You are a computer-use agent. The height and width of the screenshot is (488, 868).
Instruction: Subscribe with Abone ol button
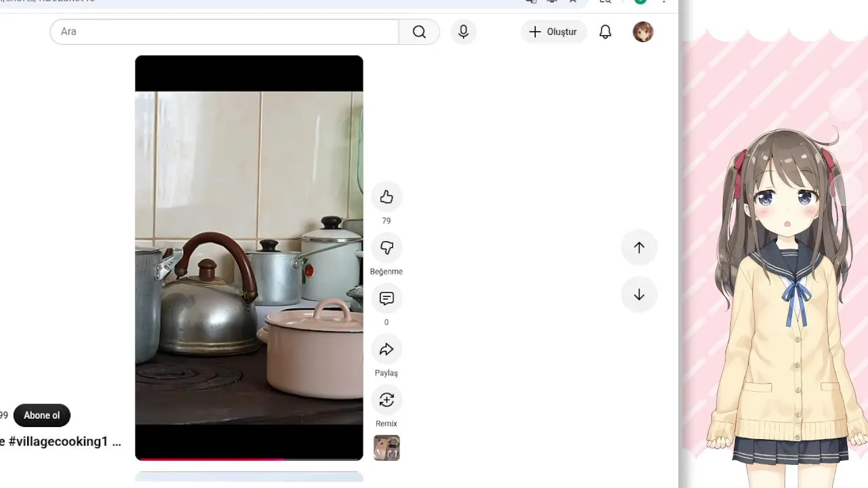pyautogui.click(x=42, y=415)
